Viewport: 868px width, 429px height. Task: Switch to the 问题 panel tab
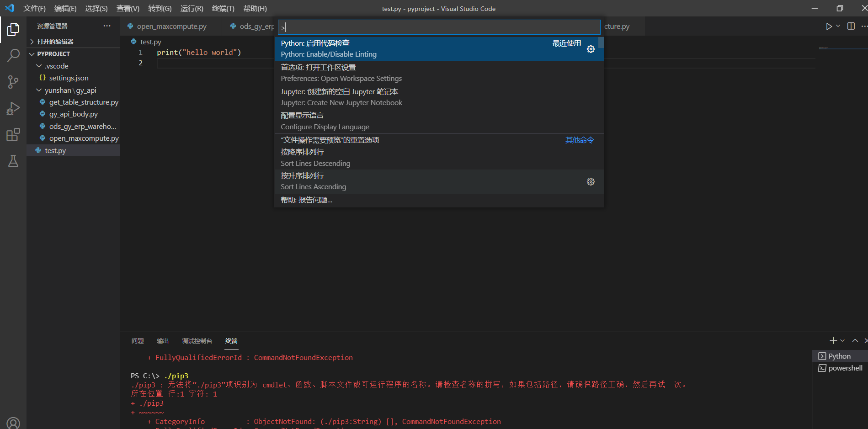click(138, 341)
